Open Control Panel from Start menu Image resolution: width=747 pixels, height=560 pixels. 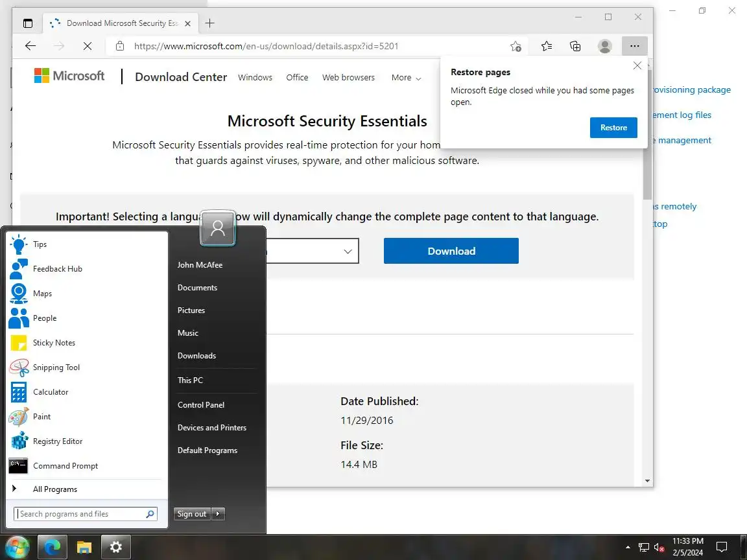click(201, 405)
